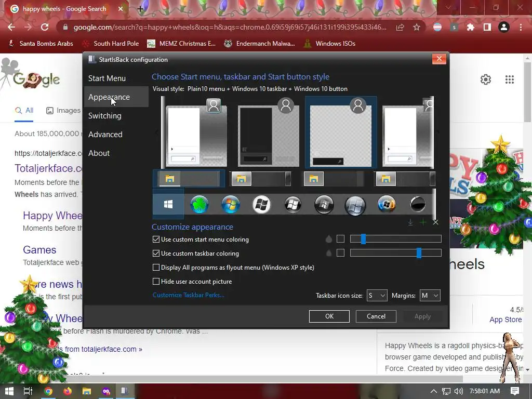
Task: Choose the black half-sphere start orb
Action: 418,205
